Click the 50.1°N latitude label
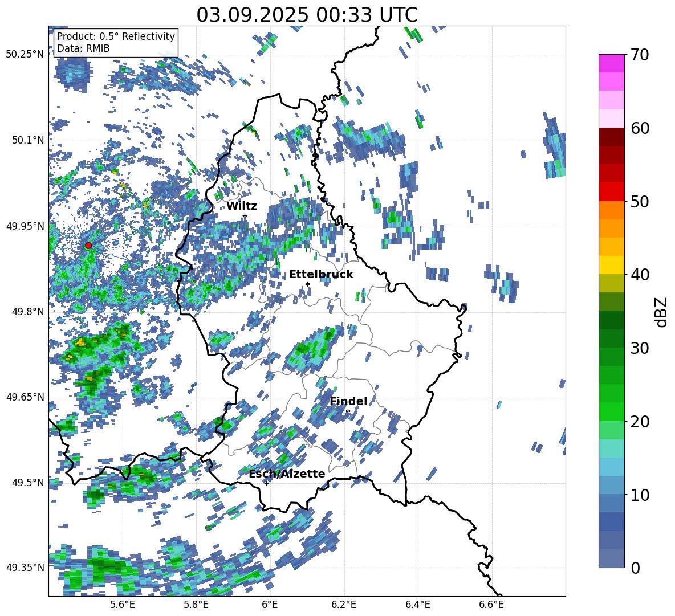 click(x=27, y=140)
